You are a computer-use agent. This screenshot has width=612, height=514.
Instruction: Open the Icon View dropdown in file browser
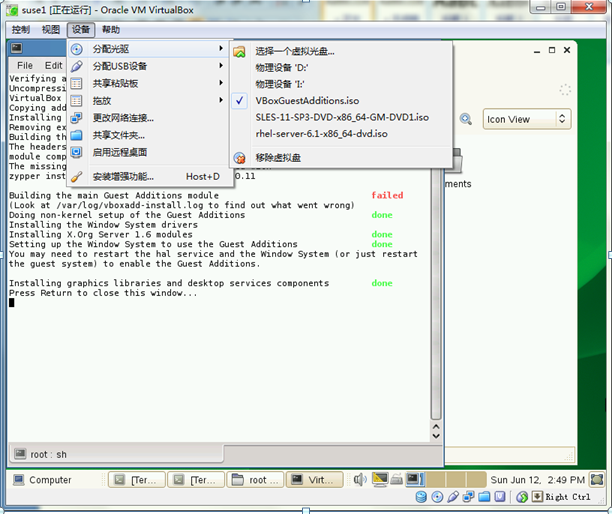click(527, 119)
